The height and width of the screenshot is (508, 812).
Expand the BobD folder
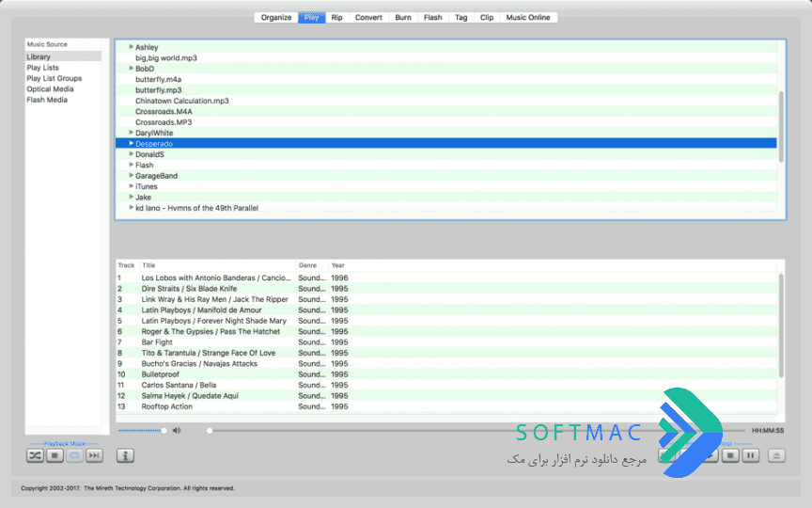click(131, 68)
